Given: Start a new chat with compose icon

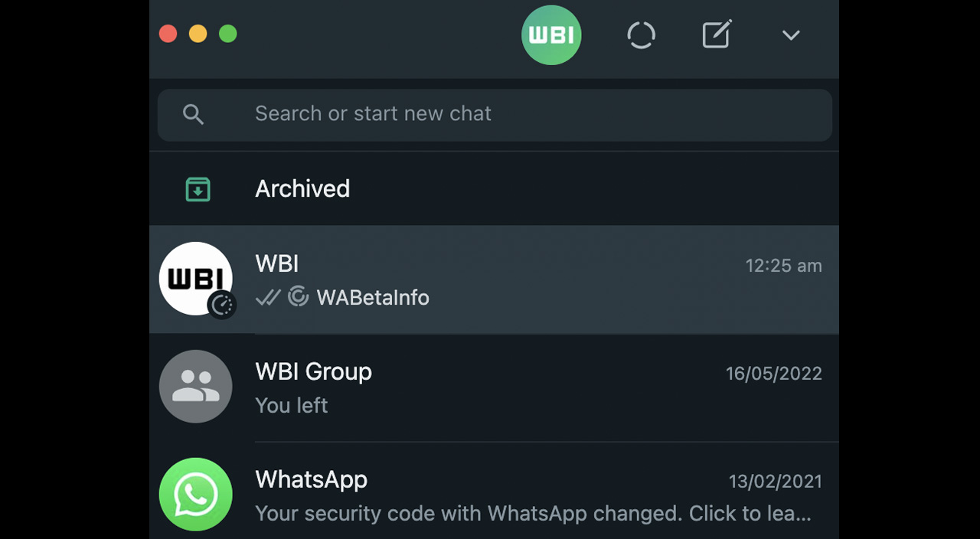Looking at the screenshot, I should tap(717, 35).
